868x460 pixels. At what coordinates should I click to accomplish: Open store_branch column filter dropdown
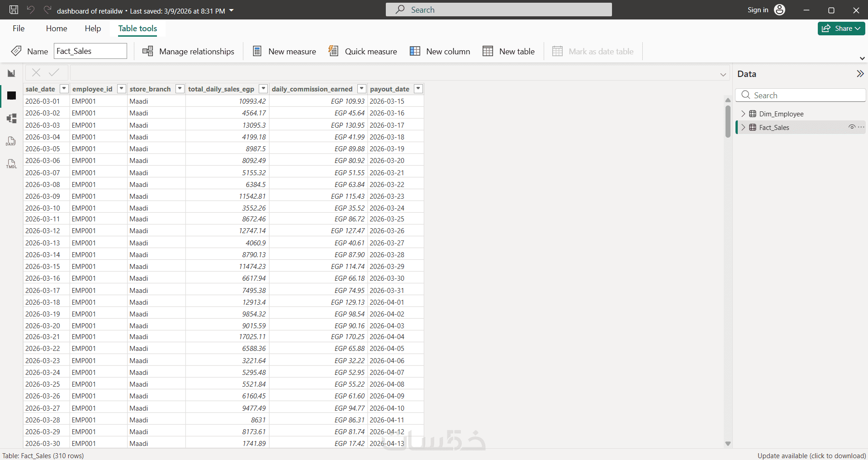point(180,89)
